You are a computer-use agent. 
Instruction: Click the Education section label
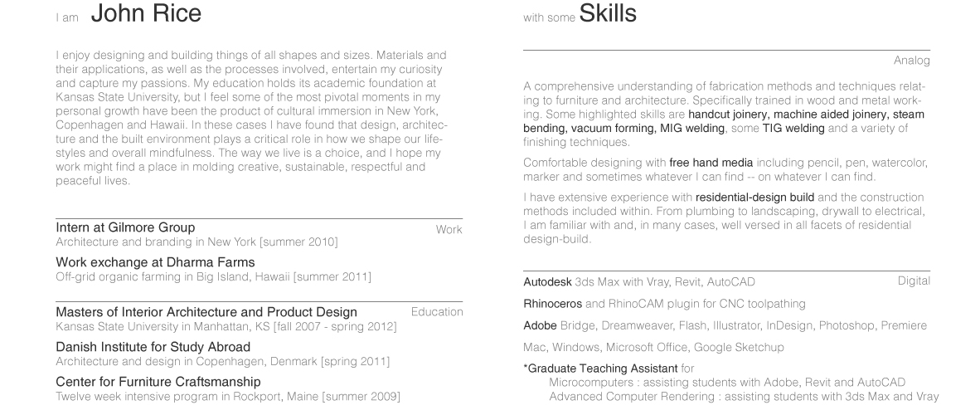(436, 312)
